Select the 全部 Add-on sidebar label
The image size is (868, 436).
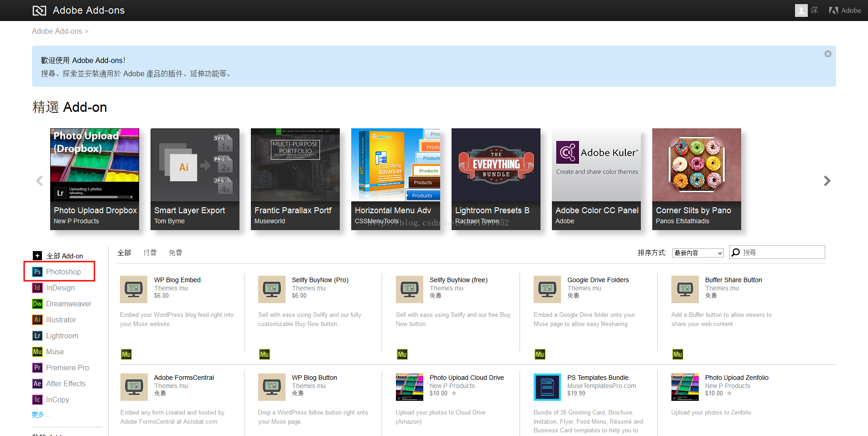65,256
